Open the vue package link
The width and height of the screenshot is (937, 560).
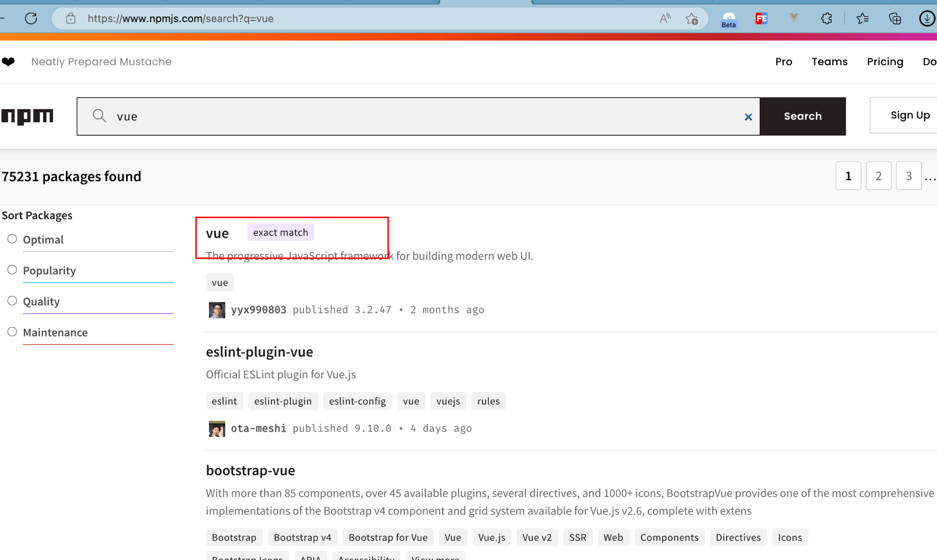coord(217,233)
